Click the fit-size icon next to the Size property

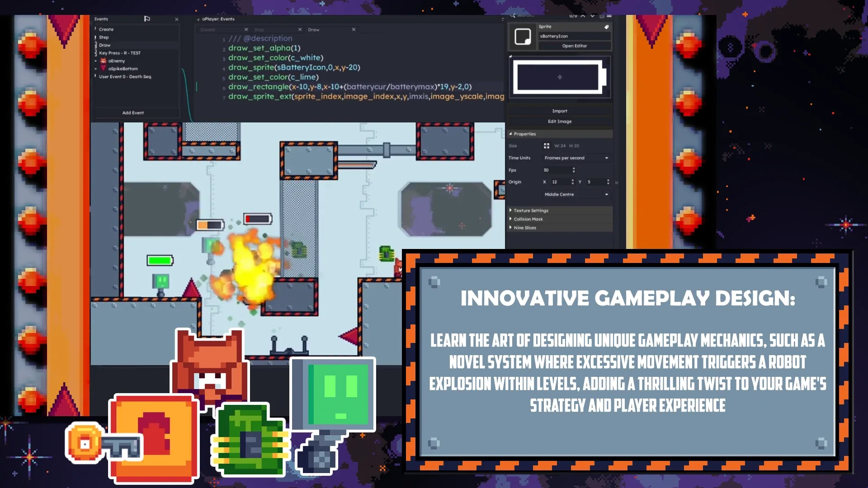[547, 145]
